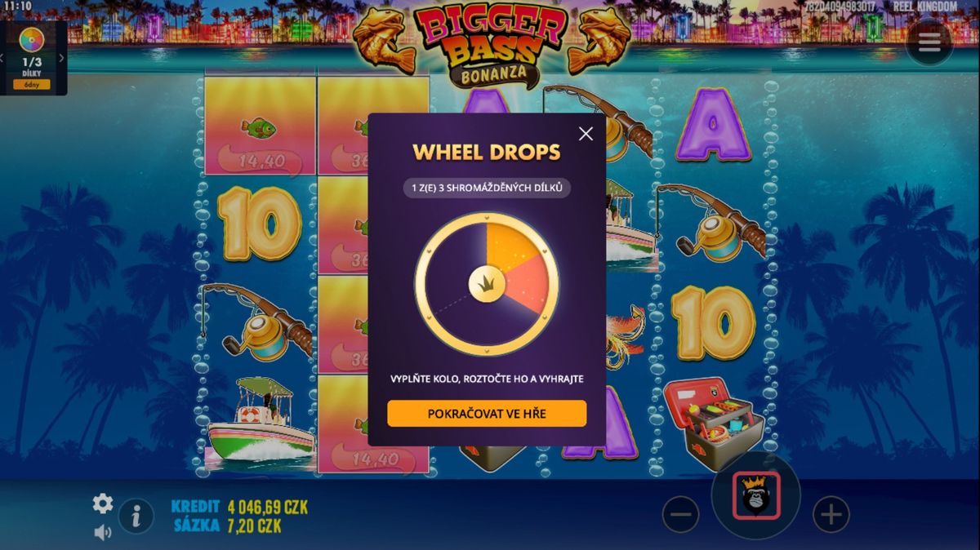Close the Wheel Drops popup
This screenshot has width=980, height=550.
(x=586, y=134)
